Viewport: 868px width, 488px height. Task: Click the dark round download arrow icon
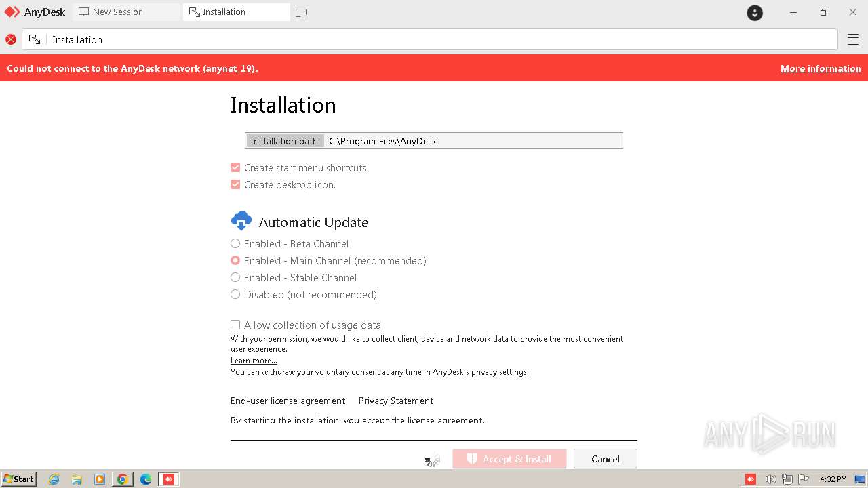755,13
